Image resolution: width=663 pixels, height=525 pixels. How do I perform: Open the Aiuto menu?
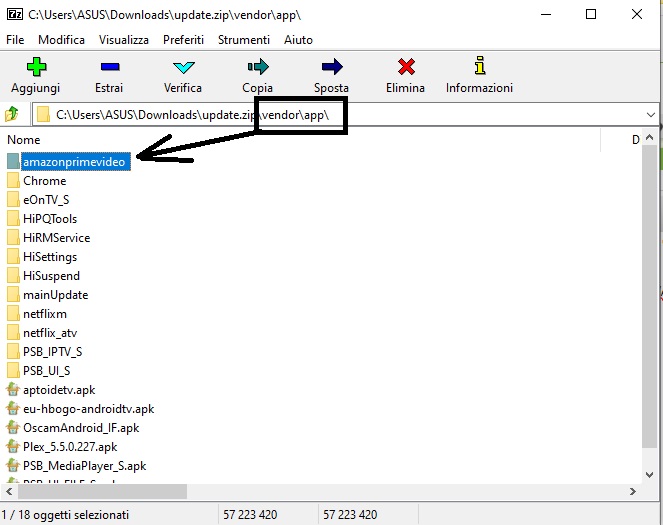tap(299, 40)
